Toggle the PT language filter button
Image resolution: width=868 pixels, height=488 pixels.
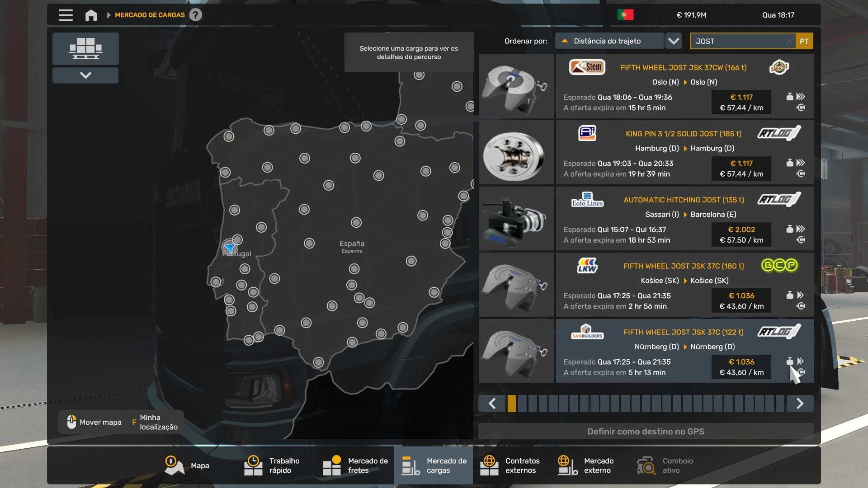click(804, 41)
